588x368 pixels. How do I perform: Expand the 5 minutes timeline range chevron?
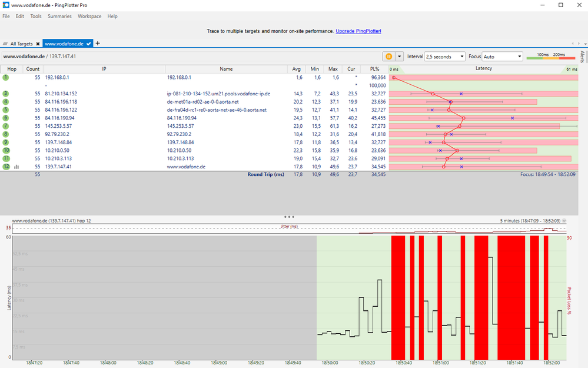564,221
